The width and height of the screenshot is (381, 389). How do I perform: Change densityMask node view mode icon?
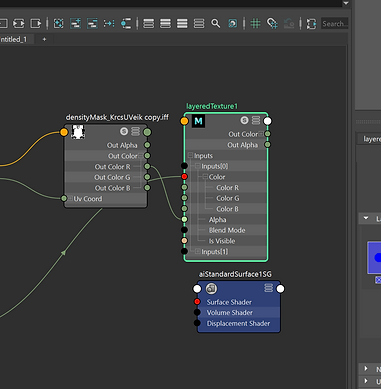tap(135, 131)
